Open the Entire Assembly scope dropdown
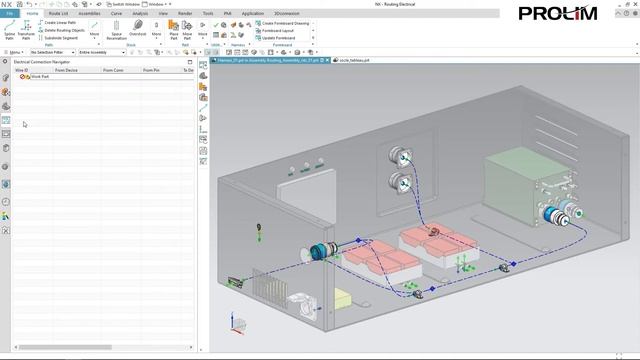The width and height of the screenshot is (640, 360). point(102,52)
